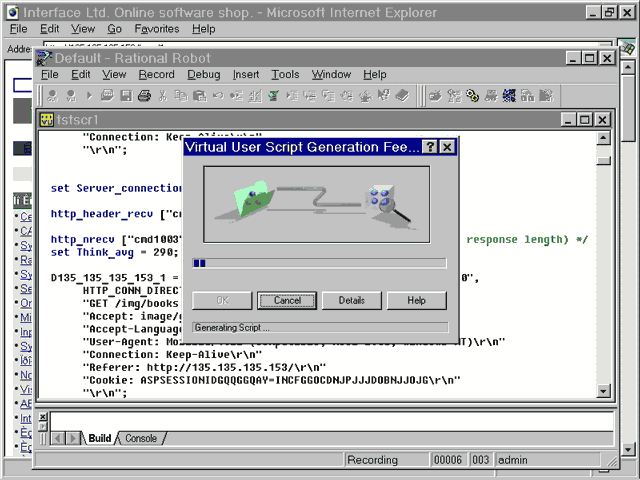Click the toolbar icon left of green checkmark

(x=255, y=96)
